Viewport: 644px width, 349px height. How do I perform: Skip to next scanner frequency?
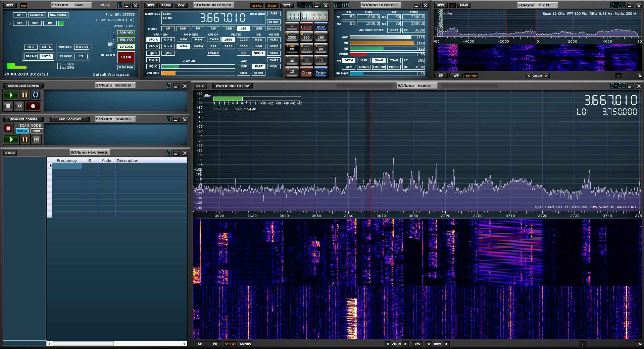coord(36,139)
